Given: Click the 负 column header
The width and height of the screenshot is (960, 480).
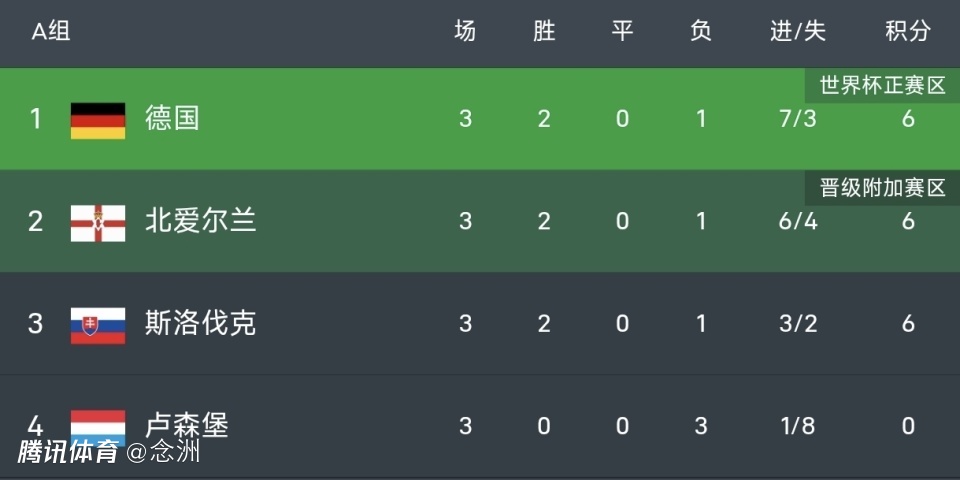Looking at the screenshot, I should point(701,32).
